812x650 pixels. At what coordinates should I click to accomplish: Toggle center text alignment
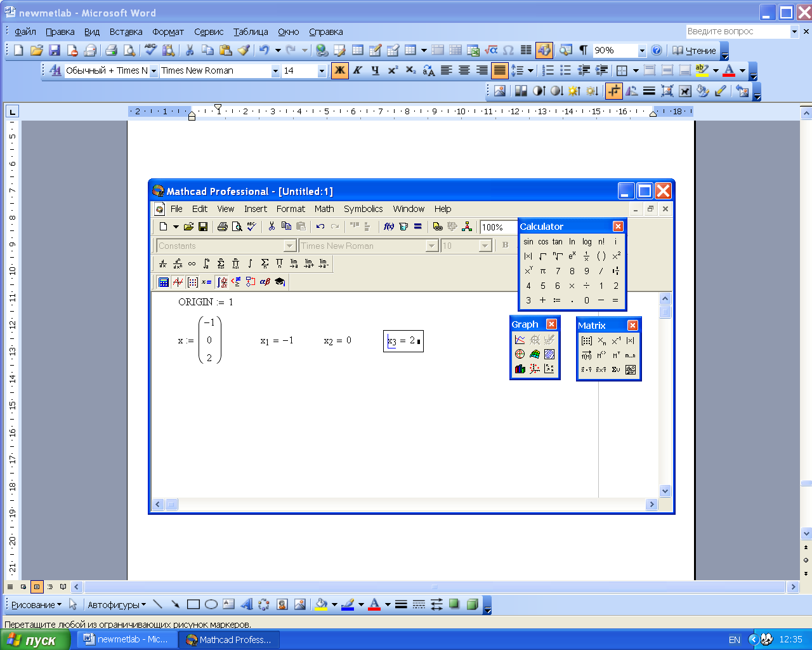coord(464,70)
